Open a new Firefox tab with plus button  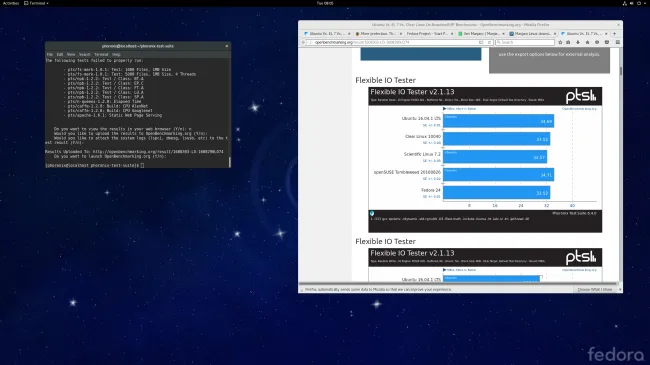coord(614,34)
